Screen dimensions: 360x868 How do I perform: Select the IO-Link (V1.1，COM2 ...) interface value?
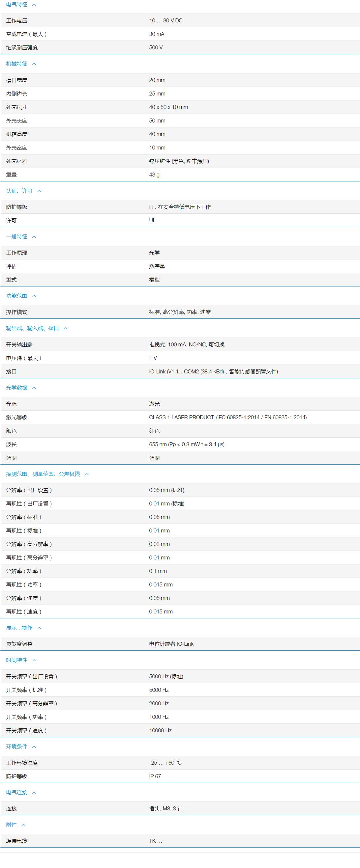click(x=213, y=371)
